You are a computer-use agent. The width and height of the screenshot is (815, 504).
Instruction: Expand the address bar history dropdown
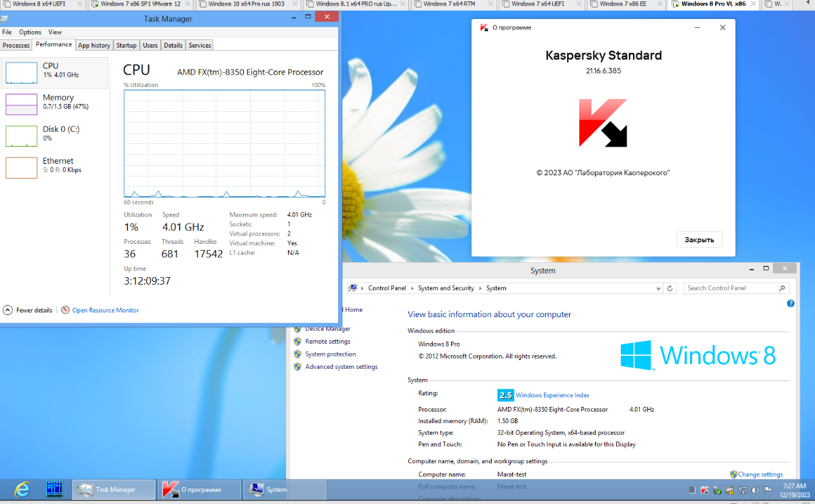[x=658, y=288]
